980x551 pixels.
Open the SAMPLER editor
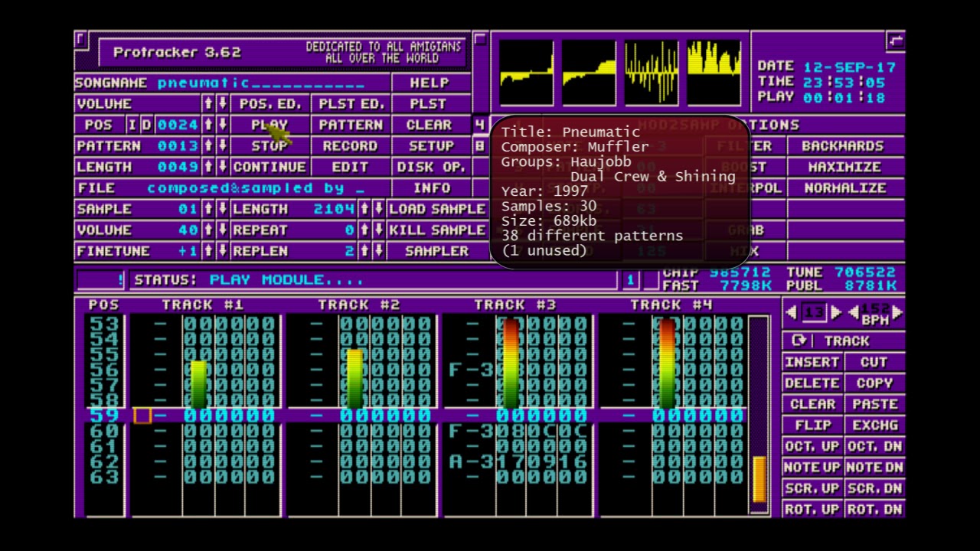coord(437,251)
